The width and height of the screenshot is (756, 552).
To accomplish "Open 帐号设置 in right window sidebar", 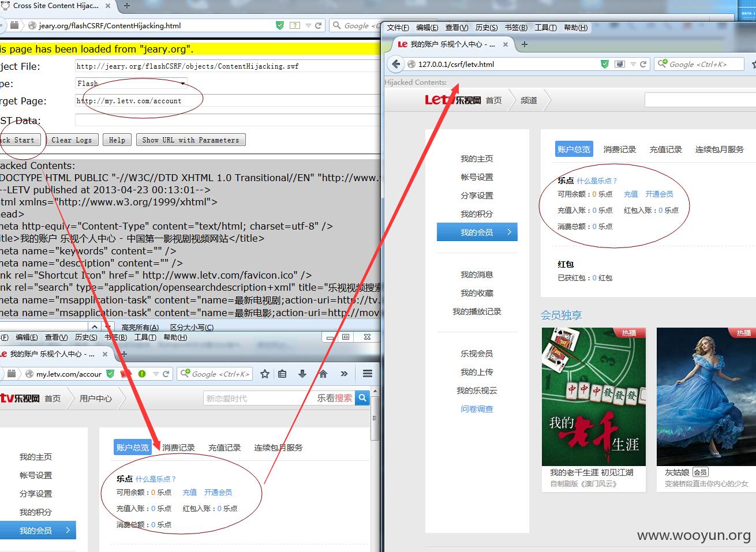I will [477, 177].
